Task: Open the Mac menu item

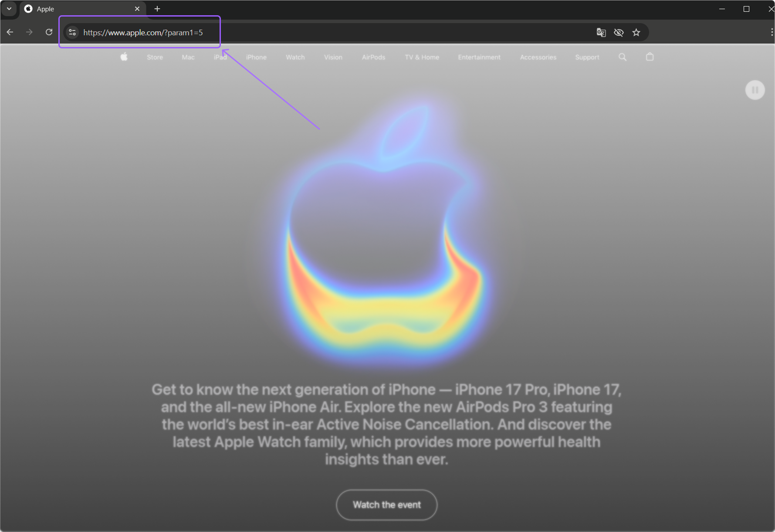Action: [188, 57]
